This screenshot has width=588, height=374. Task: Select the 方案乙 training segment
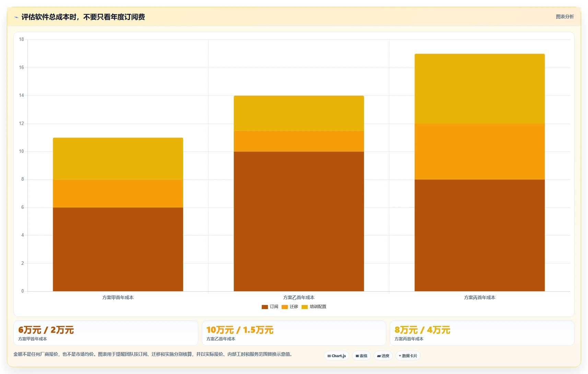click(x=299, y=113)
